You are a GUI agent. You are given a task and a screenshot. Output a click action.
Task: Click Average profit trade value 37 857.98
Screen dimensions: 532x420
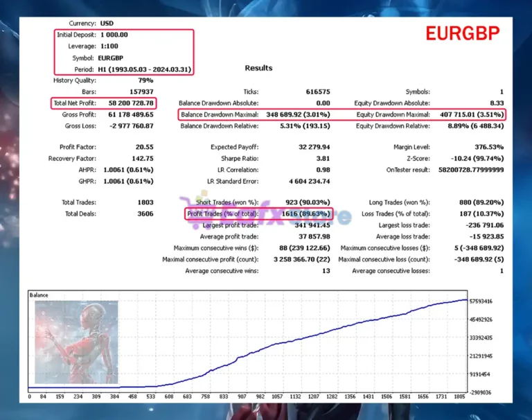(314, 236)
